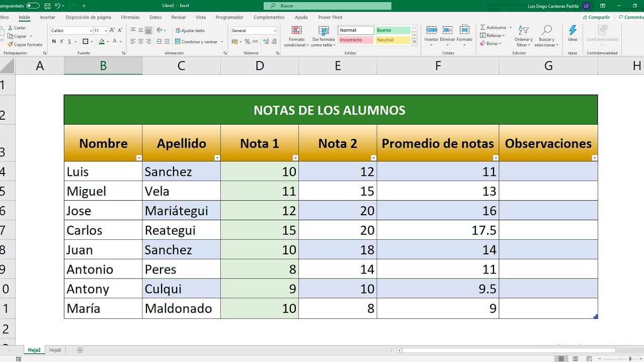Toggle italic formatting with the K button
The image size is (644, 362).
(x=62, y=41)
